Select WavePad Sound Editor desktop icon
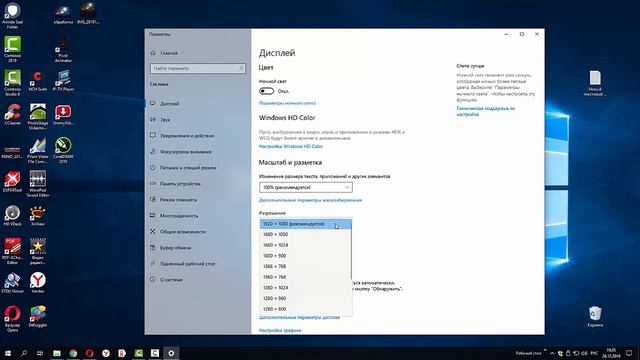The height and width of the screenshot is (360, 640). click(x=38, y=184)
